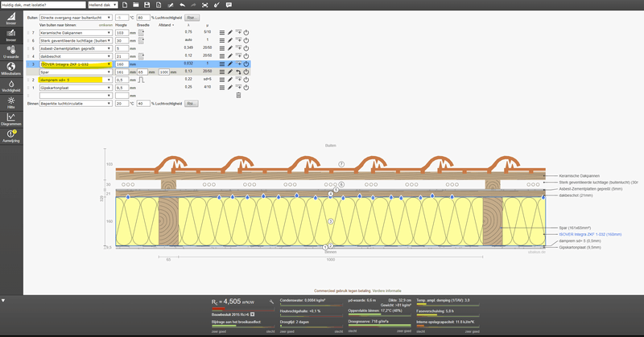Switch to the Hitte sidebar tab

tap(11, 105)
